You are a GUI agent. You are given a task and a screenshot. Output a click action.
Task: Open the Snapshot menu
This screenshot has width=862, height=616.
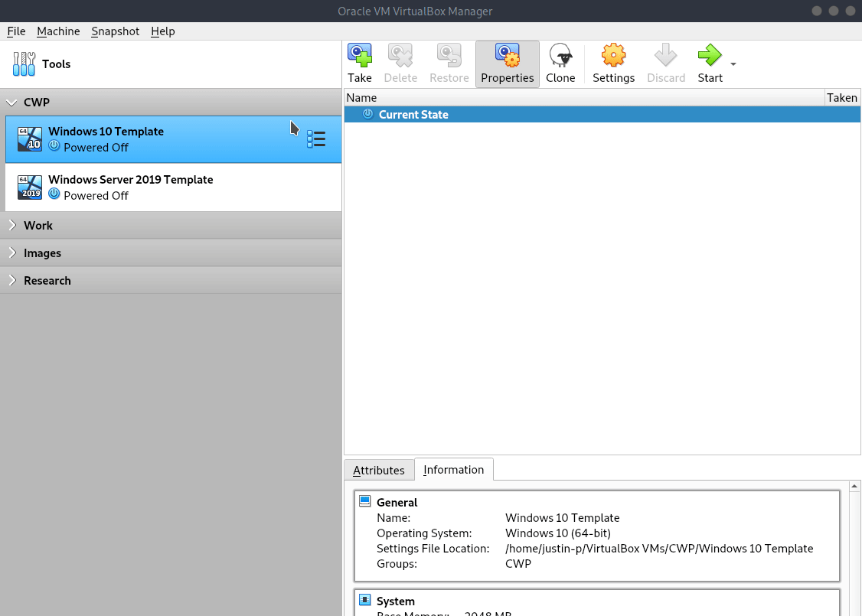[115, 31]
